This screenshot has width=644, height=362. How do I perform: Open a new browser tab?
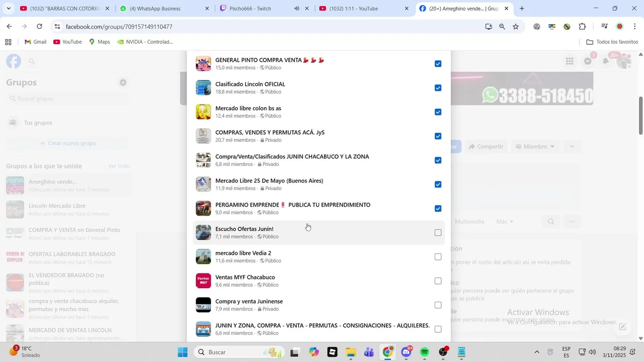point(522,9)
